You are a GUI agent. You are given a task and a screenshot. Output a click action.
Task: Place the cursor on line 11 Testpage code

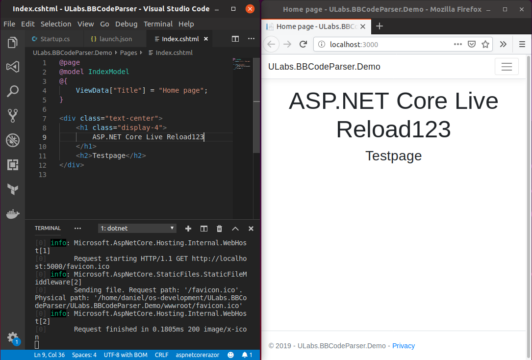(111, 156)
